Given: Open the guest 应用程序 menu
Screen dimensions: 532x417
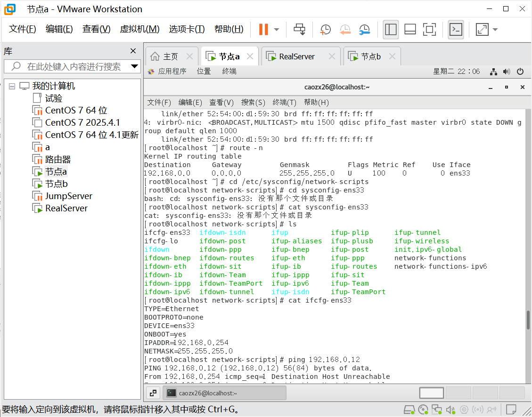Looking at the screenshot, I should coord(168,72).
